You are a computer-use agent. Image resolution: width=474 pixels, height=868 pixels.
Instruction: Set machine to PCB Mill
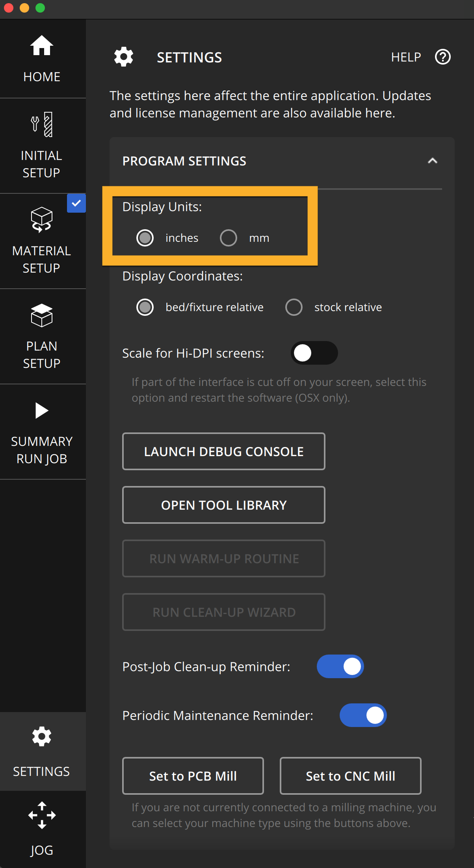[x=193, y=776]
